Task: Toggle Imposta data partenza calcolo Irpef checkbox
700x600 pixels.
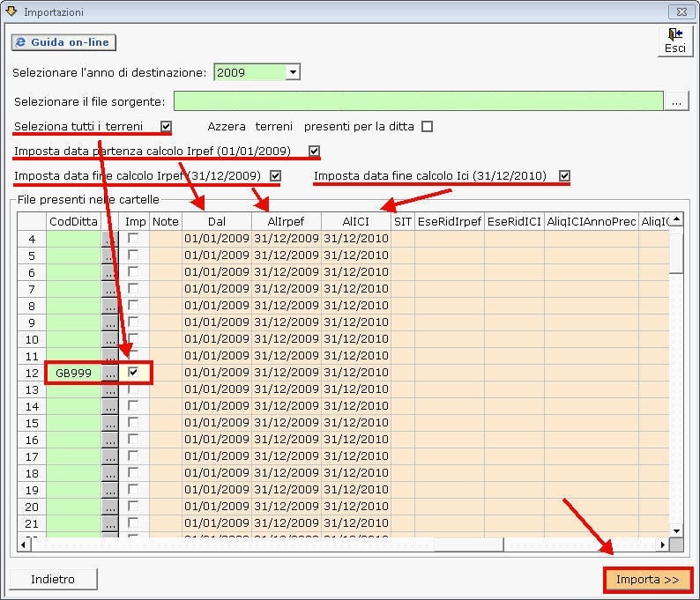Action: (315, 151)
